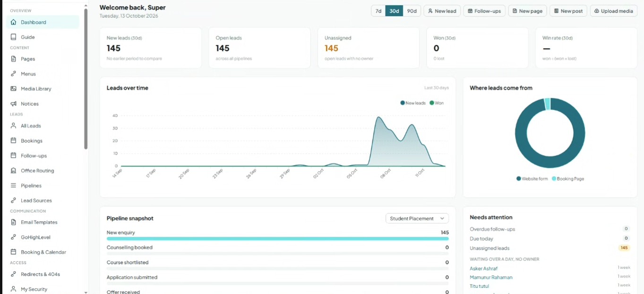Click the Guide book icon
The width and height of the screenshot is (644, 294).
pos(13,37)
